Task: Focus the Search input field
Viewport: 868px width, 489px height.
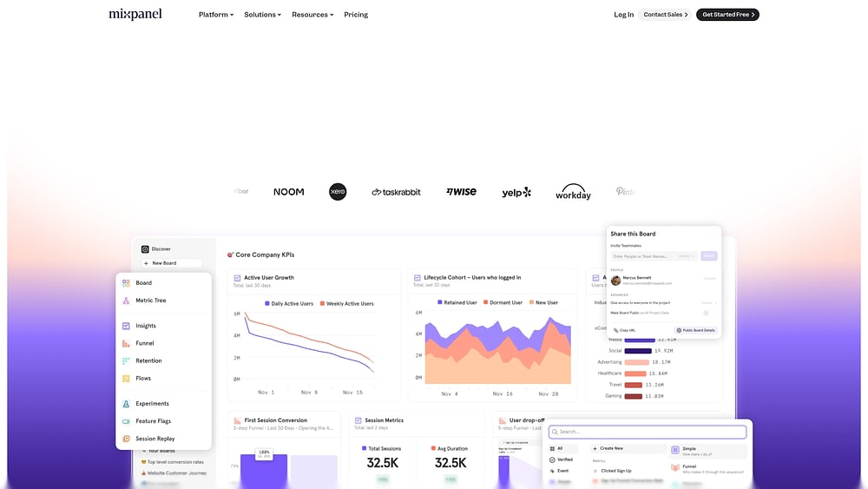Action: pyautogui.click(x=648, y=432)
